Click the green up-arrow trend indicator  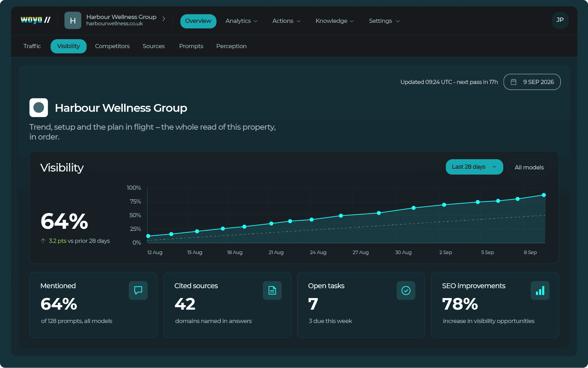click(x=43, y=241)
